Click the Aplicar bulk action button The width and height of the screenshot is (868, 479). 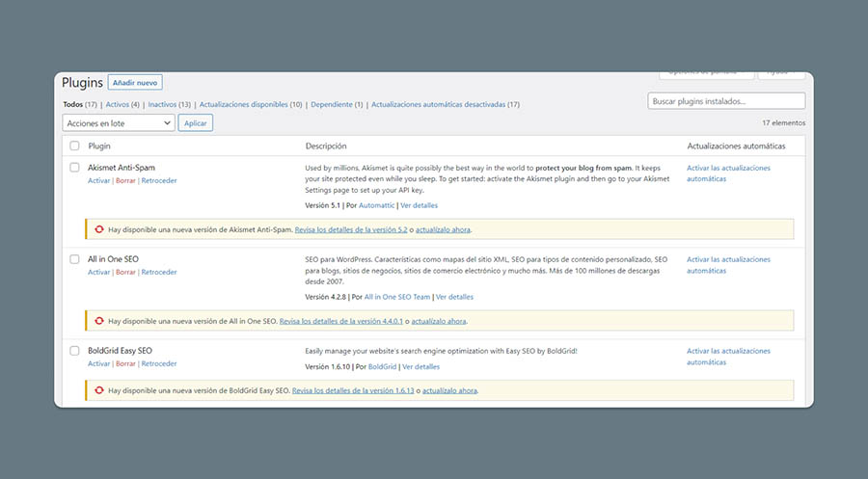(x=196, y=123)
